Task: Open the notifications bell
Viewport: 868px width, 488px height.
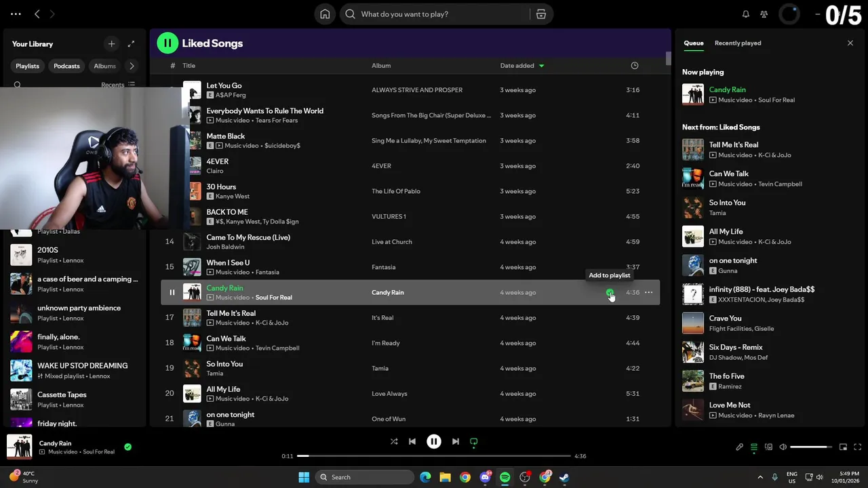Action: [746, 14]
